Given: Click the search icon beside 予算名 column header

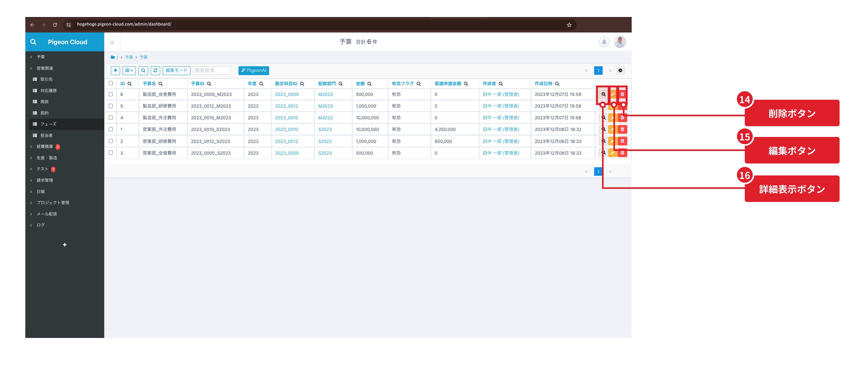Looking at the screenshot, I should click(x=161, y=84).
